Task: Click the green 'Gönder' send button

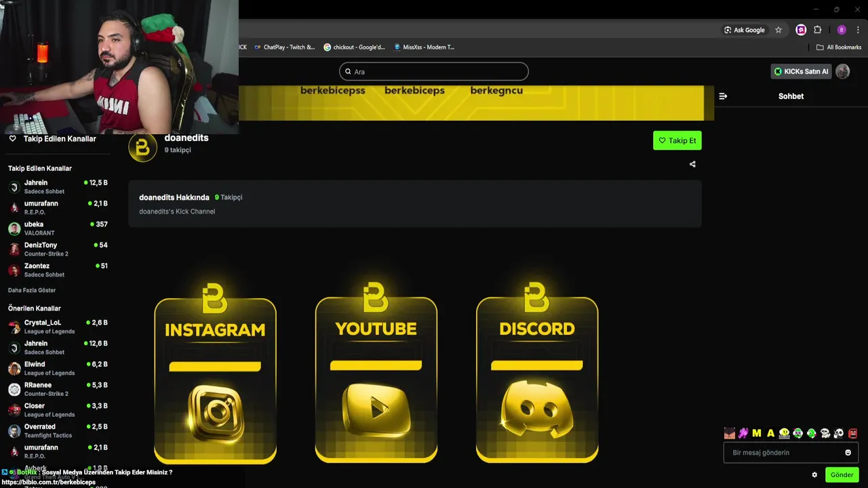Action: [842, 474]
